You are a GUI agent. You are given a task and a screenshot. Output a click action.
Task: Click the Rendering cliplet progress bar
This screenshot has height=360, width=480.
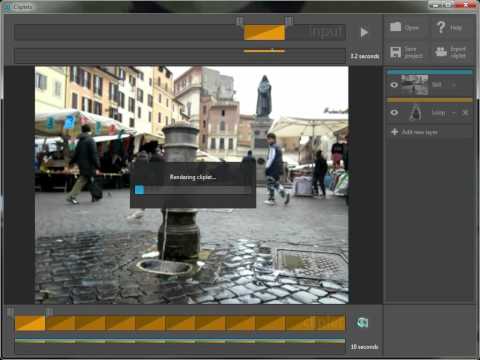pyautogui.click(x=193, y=190)
